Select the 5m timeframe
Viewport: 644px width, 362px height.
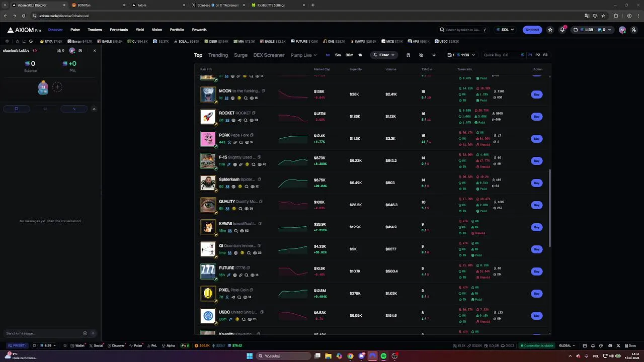pos(338,55)
